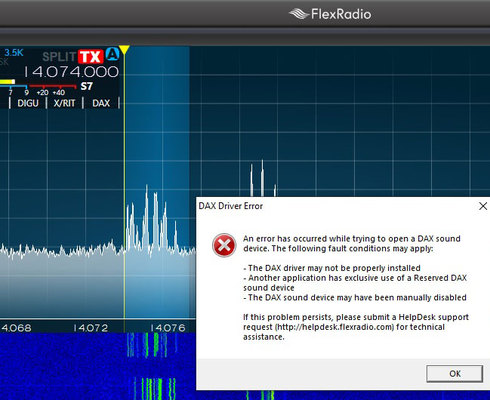Click the 14.072 frequency scale label
The image size is (490, 400).
(x=91, y=328)
